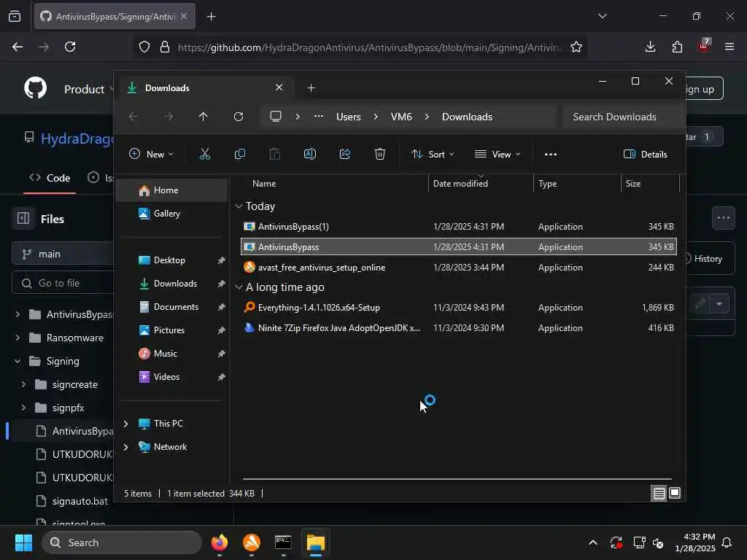Open the Sort dropdown
Screen dimensions: 747x560
pyautogui.click(x=433, y=155)
